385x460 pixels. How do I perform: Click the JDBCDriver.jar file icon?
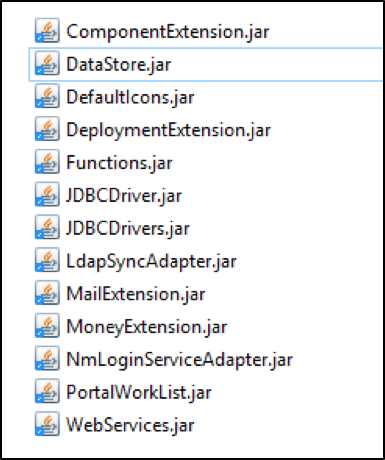(47, 194)
